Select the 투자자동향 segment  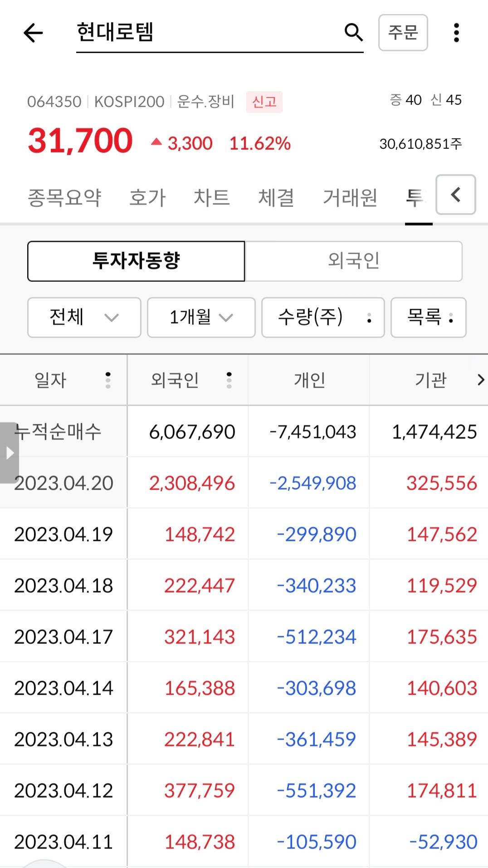136,261
